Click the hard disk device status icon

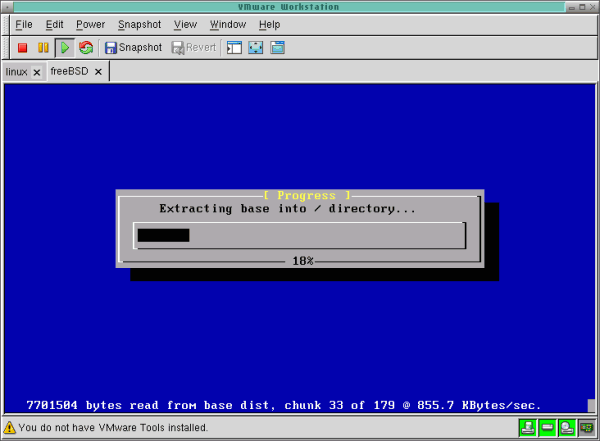[x=547, y=428]
